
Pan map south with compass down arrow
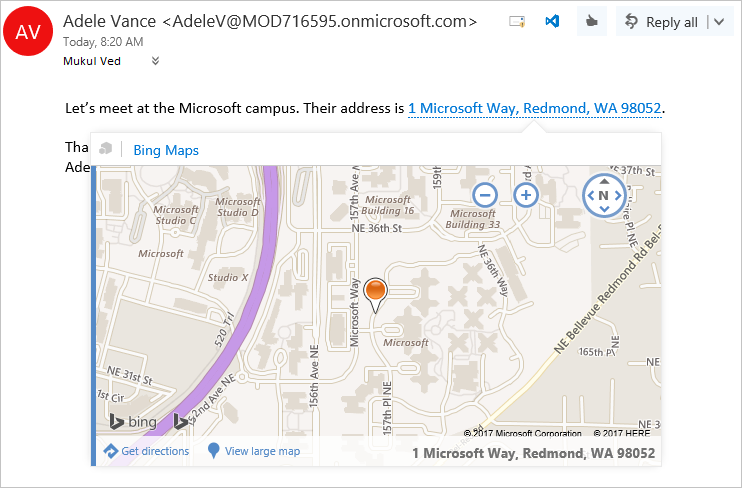(x=604, y=209)
